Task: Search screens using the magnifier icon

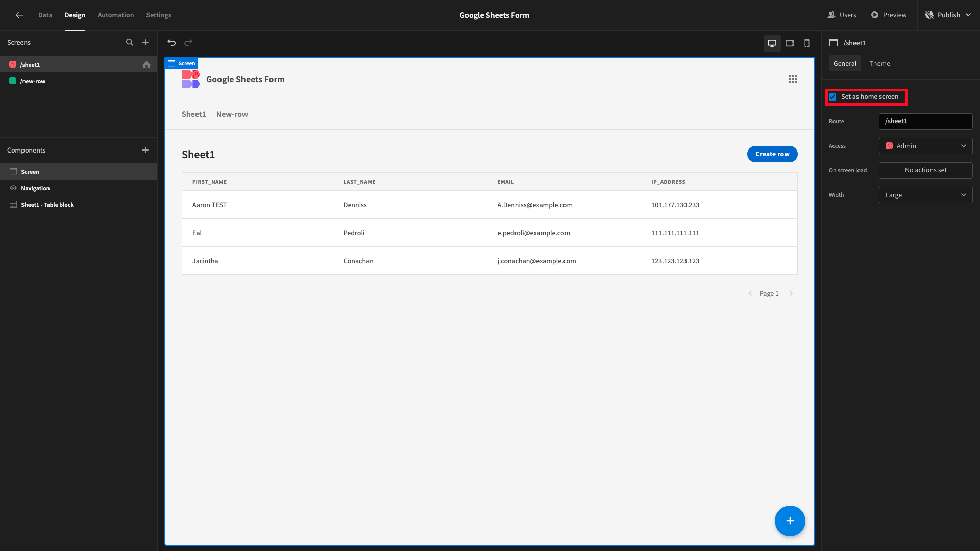Action: 130,42
